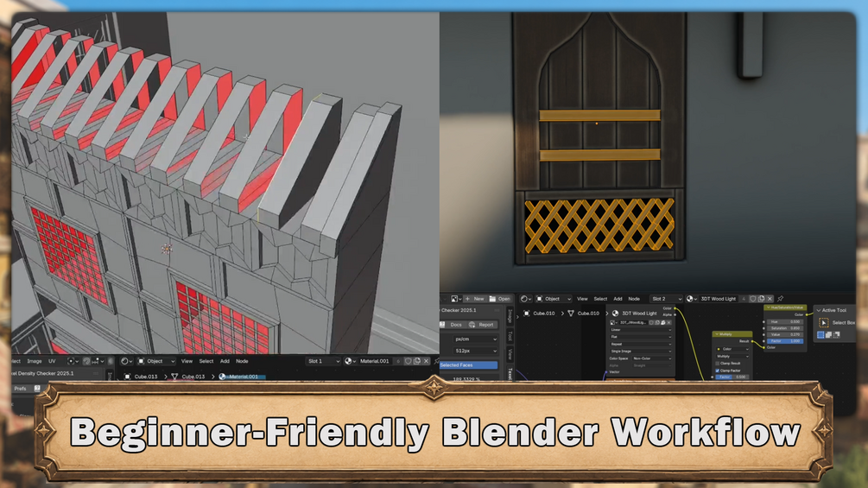Adjust the Hue value field

(785, 321)
